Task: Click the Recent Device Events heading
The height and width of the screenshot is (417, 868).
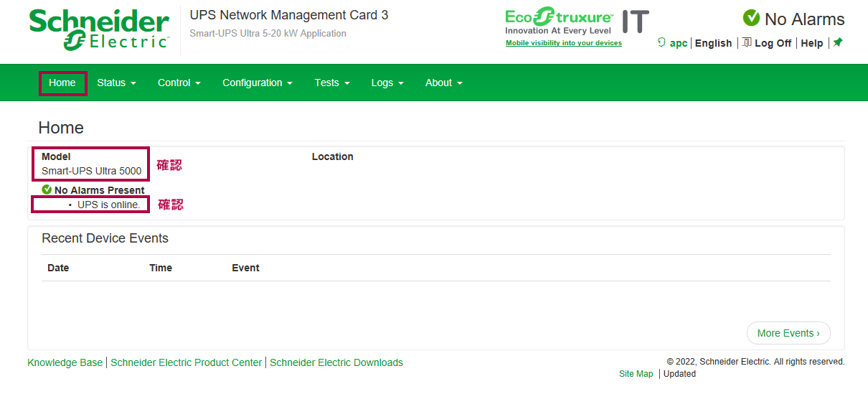Action: pos(105,238)
